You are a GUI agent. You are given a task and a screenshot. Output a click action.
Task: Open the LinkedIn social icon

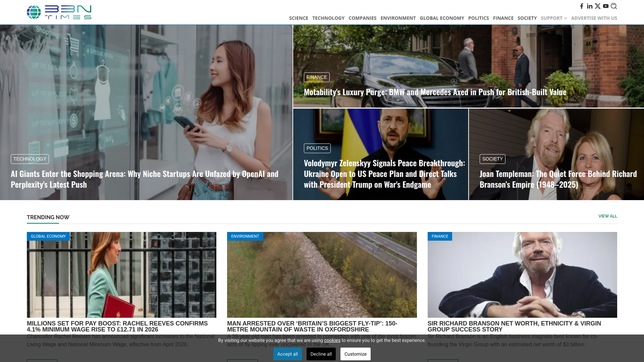[590, 6]
